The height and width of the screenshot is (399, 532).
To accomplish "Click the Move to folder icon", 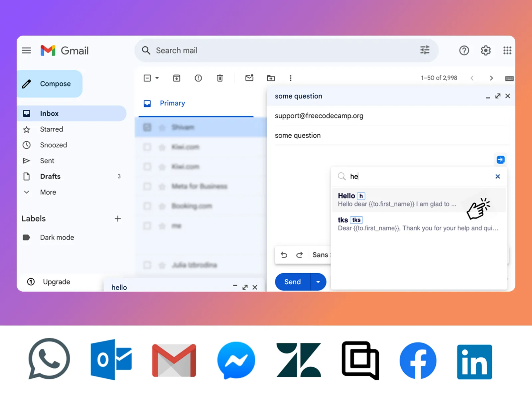I will click(271, 78).
